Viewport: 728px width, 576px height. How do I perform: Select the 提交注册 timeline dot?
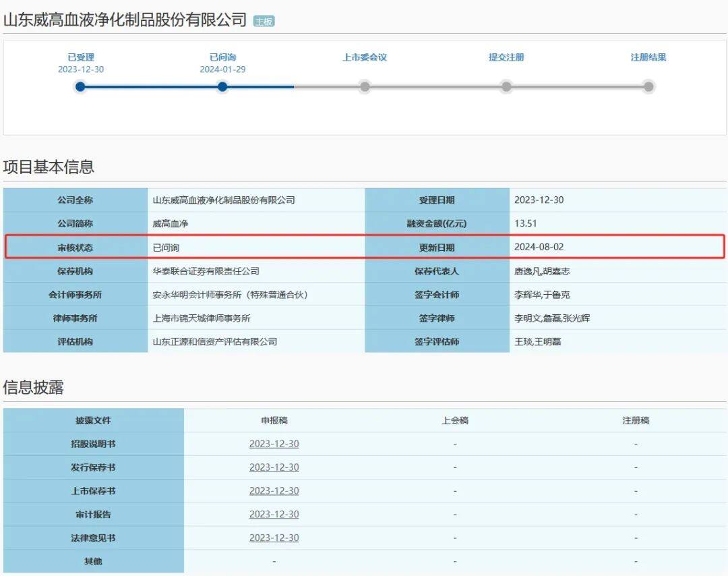(506, 86)
